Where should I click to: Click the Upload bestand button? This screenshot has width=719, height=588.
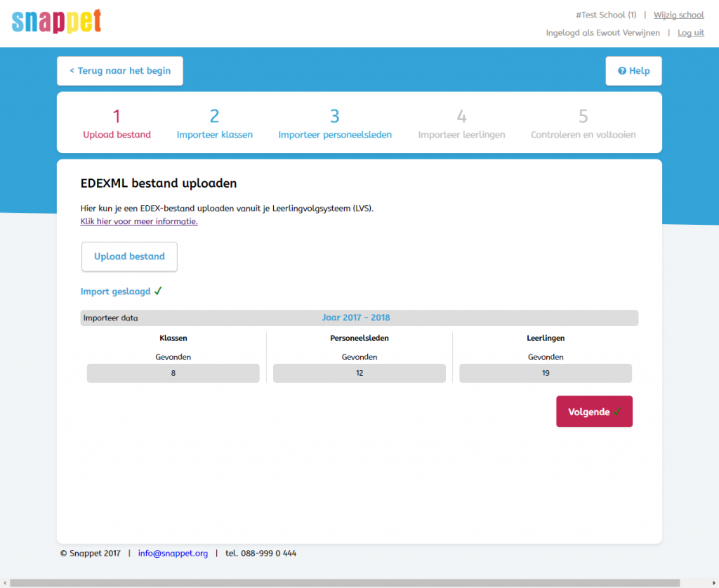[x=129, y=256]
